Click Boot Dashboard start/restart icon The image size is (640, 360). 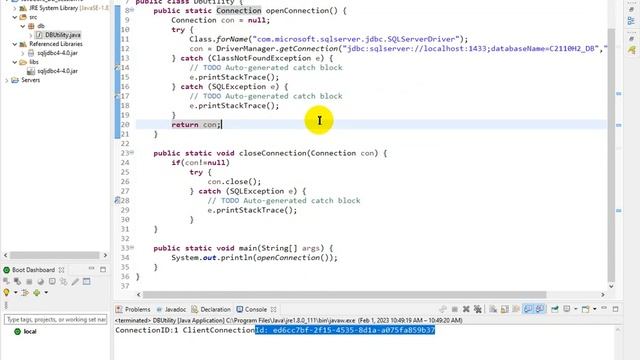point(6,282)
